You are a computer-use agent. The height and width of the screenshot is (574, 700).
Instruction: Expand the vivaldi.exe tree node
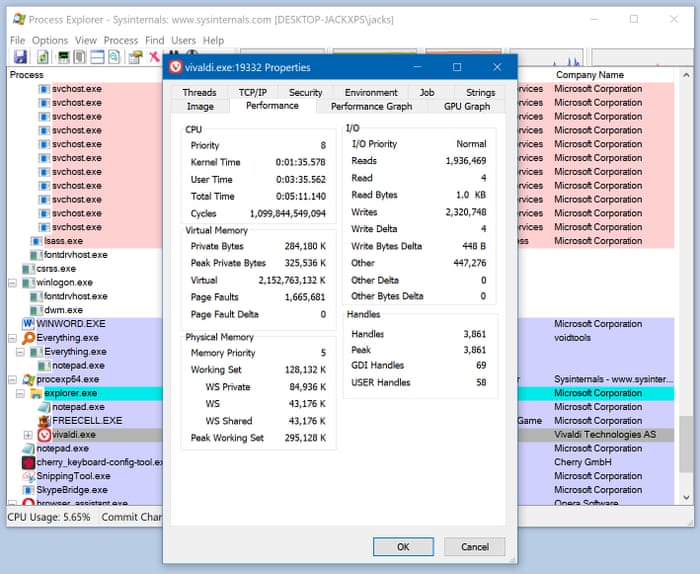[28, 435]
